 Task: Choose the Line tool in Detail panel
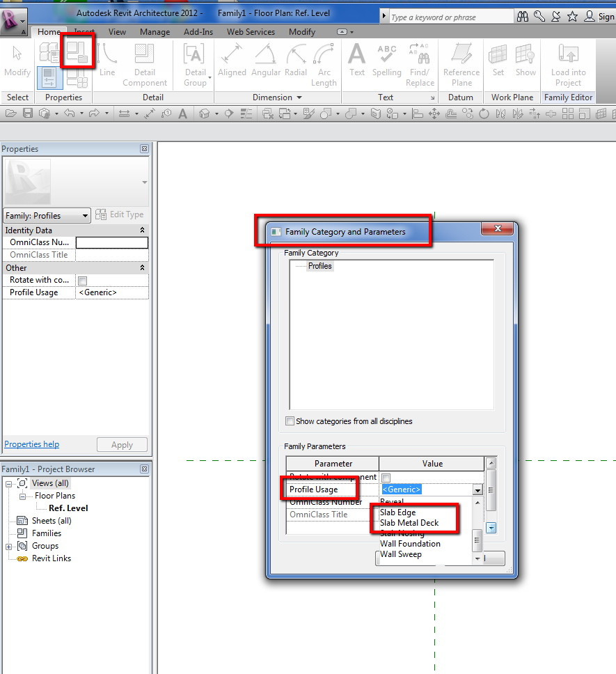pos(106,60)
